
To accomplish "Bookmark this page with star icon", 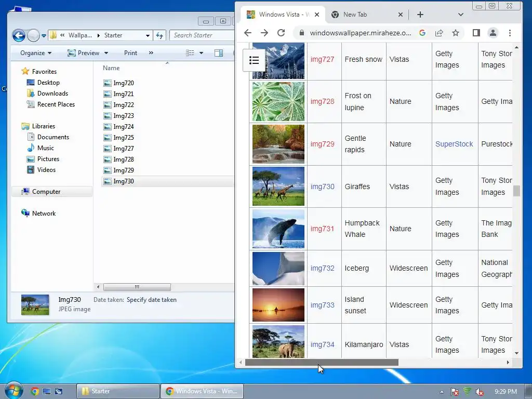I will pos(456,33).
